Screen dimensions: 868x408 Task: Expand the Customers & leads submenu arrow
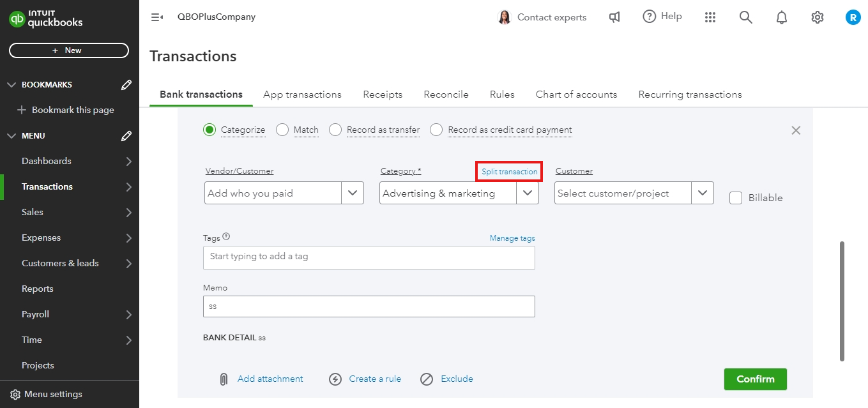(128, 264)
